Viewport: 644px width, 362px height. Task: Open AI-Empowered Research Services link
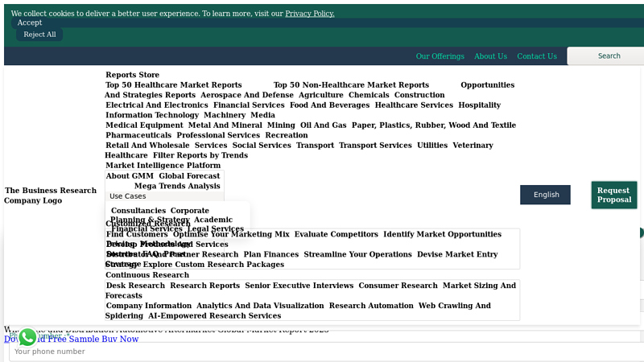point(214,316)
